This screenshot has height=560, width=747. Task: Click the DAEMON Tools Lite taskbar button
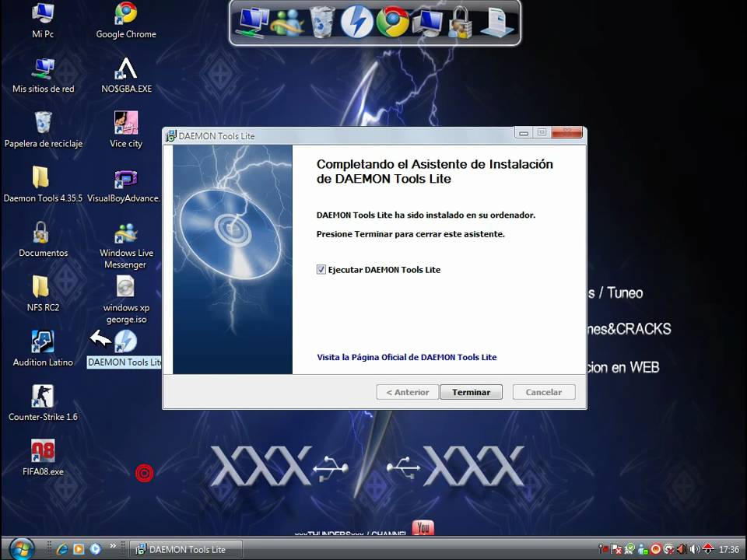tap(186, 550)
